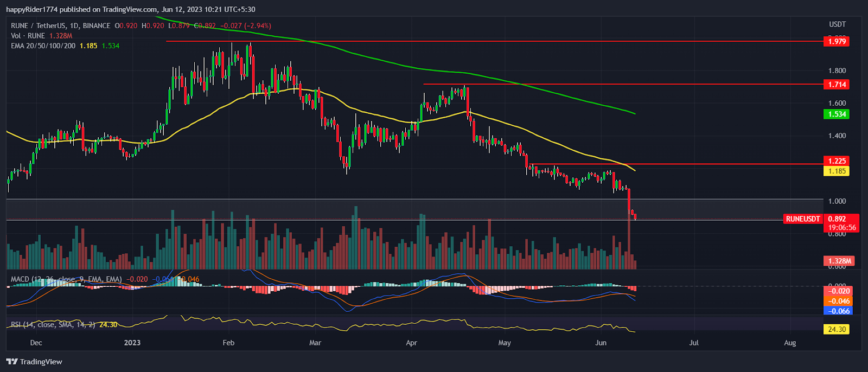Click the Aug label on time axis
The image size is (868, 372).
point(790,343)
